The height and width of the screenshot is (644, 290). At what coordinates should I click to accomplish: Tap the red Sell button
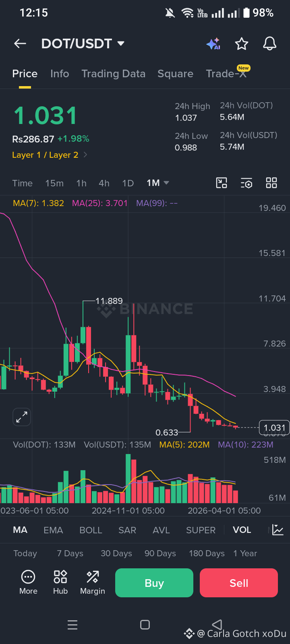pos(239,583)
